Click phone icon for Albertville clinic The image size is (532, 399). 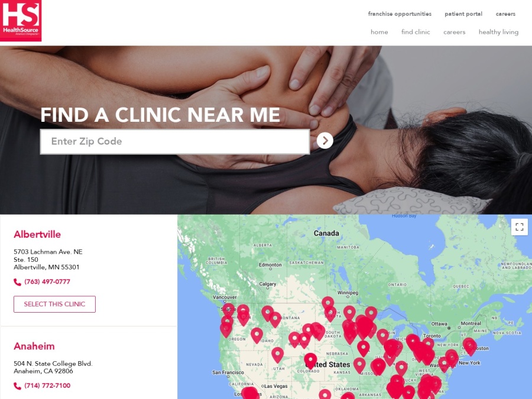(17, 282)
